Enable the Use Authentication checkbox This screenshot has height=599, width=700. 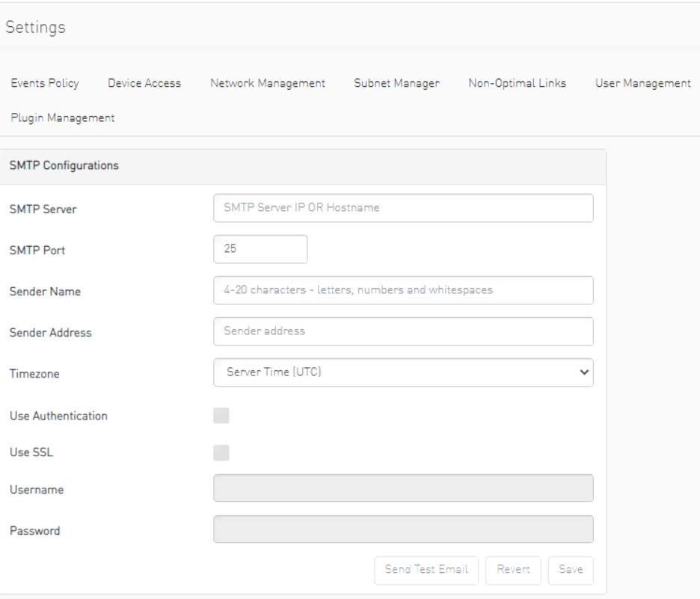point(222,417)
